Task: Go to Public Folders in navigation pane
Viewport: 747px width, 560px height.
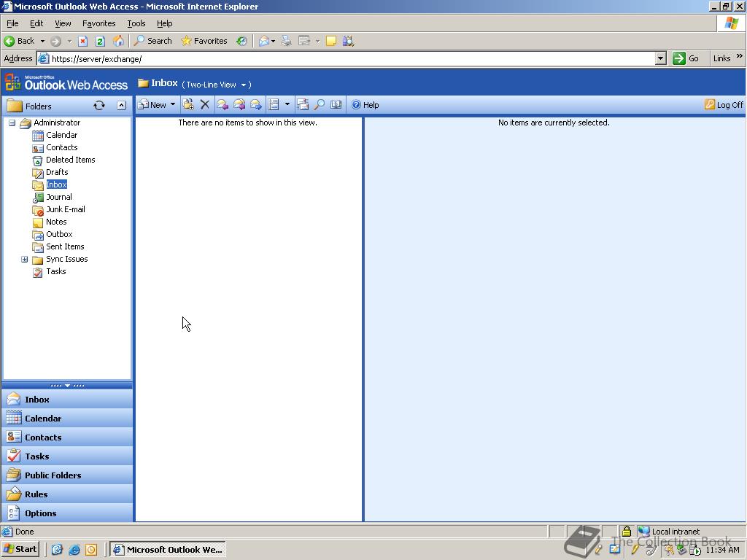Action: [67, 475]
